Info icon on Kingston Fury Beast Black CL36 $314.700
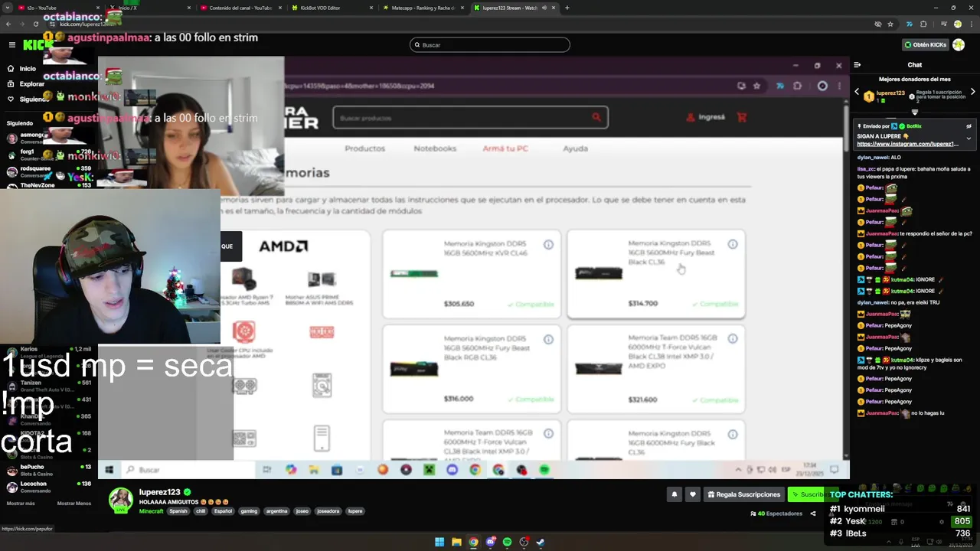Image resolution: width=980 pixels, height=551 pixels. coord(733,244)
